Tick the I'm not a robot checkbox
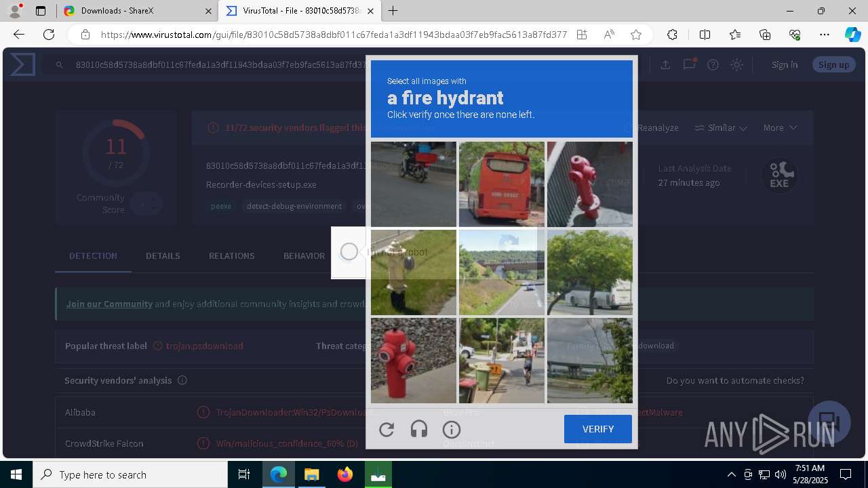This screenshot has height=488, width=868. (349, 252)
